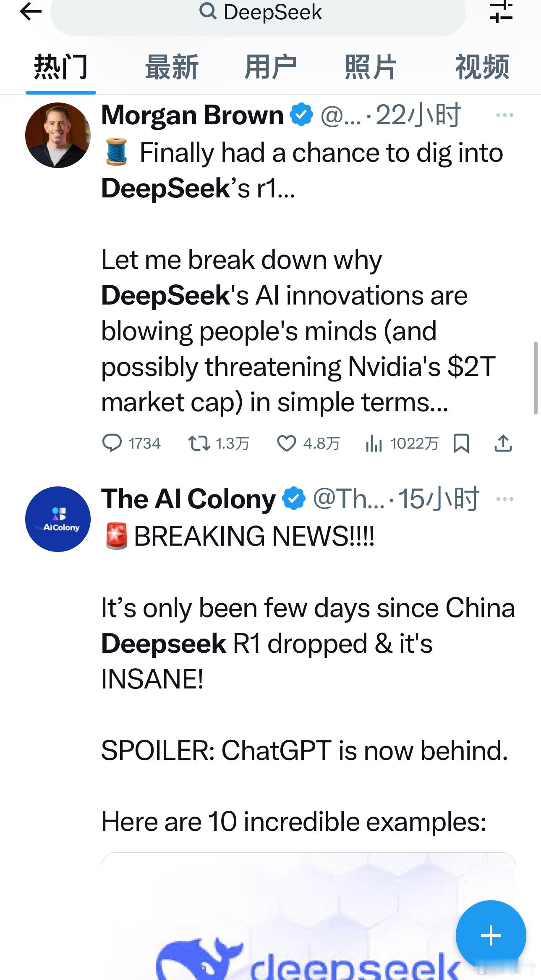Open the 照片 tab
The height and width of the screenshot is (980, 541).
pyautogui.click(x=370, y=67)
